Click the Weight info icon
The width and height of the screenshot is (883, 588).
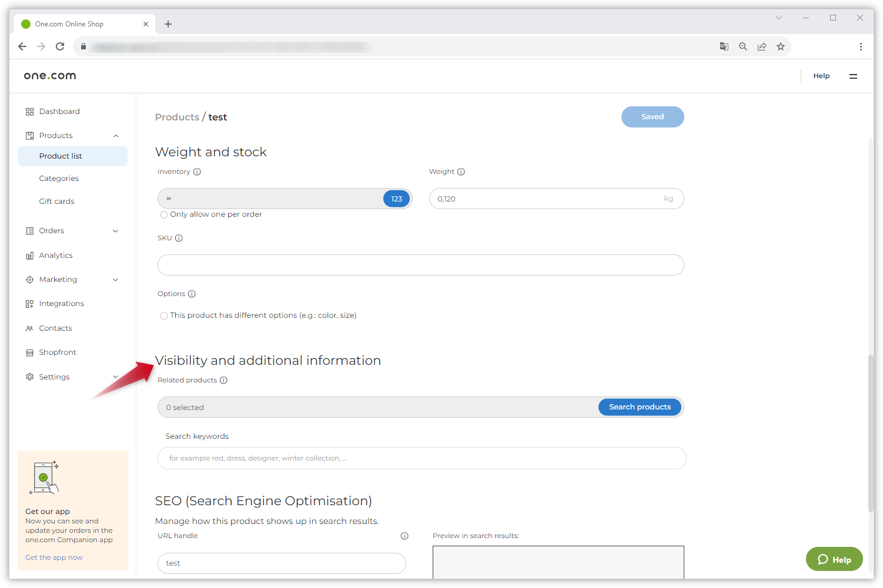(461, 172)
